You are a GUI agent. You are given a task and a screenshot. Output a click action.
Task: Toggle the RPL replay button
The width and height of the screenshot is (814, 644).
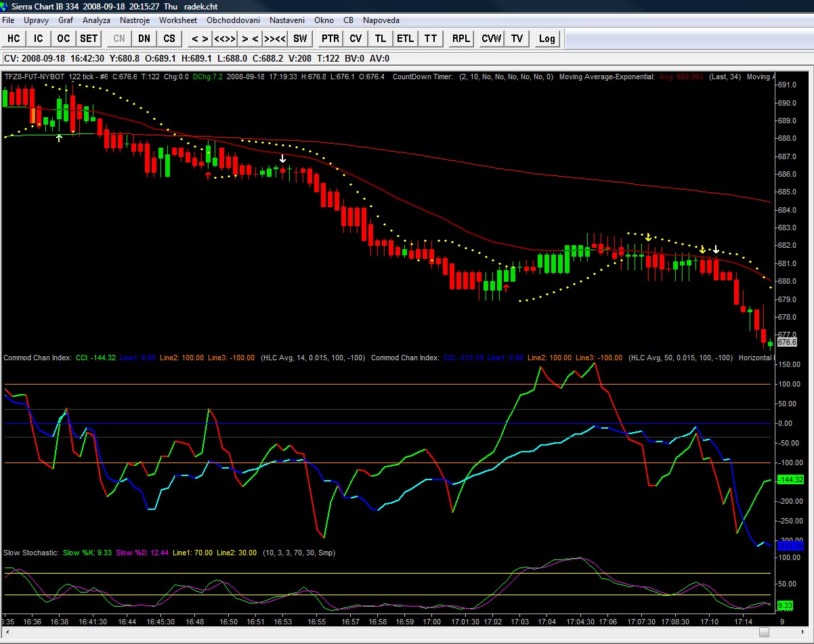(461, 39)
